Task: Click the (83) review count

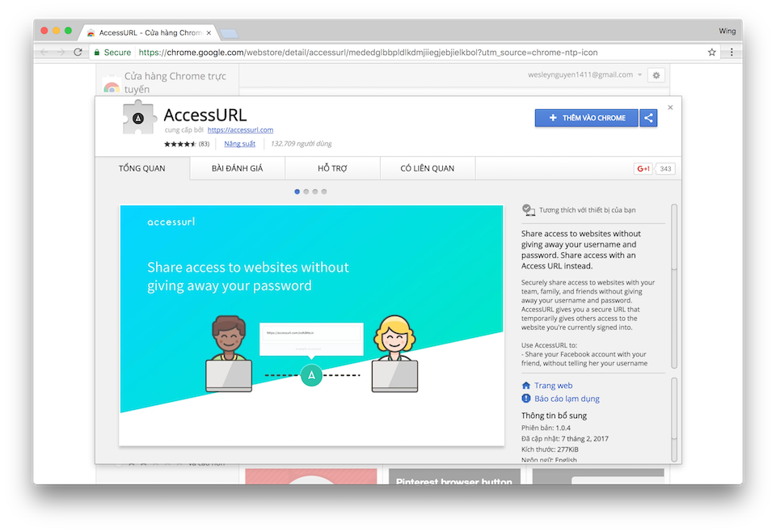Action: (x=204, y=144)
